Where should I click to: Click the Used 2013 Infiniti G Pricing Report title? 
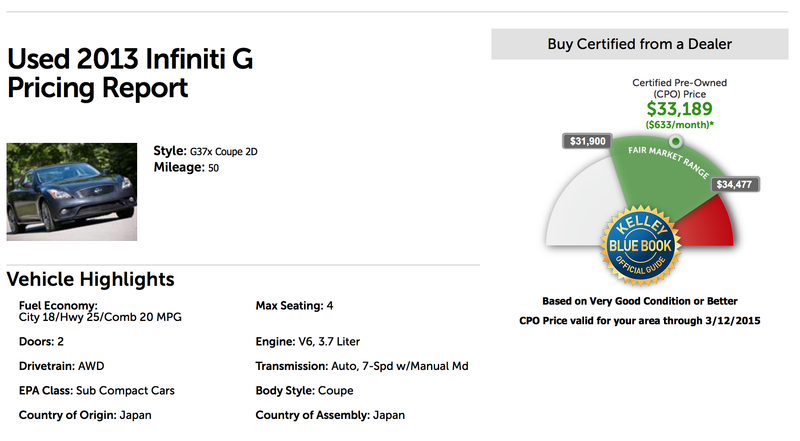(x=130, y=73)
